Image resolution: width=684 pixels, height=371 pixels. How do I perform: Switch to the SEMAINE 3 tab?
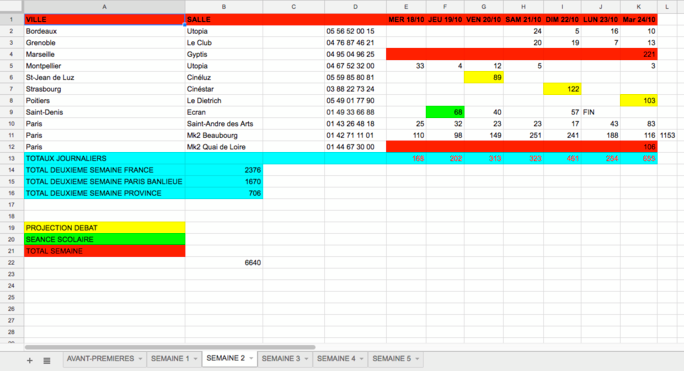[x=281, y=359]
